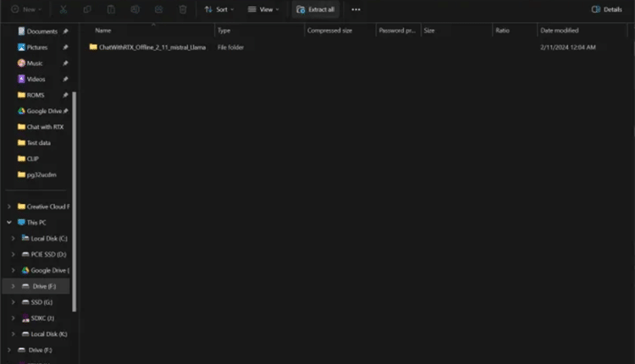Open the ChatWithRTX_Offline folder icon
635x364 pixels.
click(x=93, y=47)
